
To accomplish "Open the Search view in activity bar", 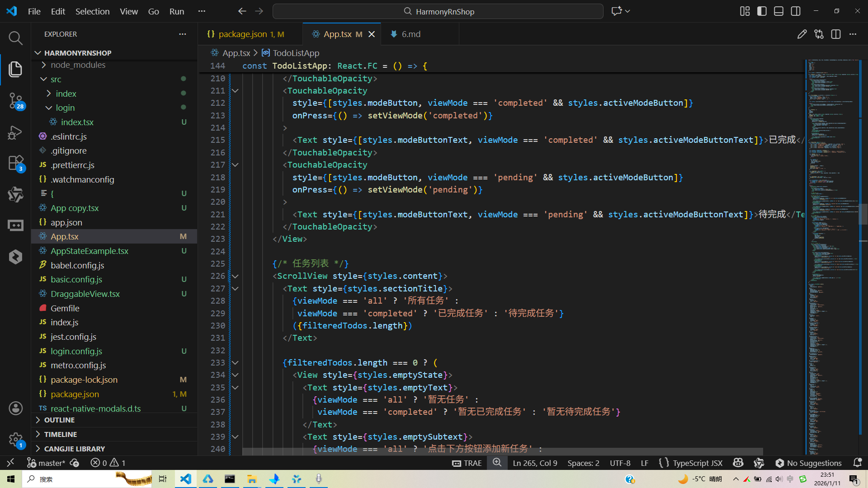I will click(x=15, y=38).
